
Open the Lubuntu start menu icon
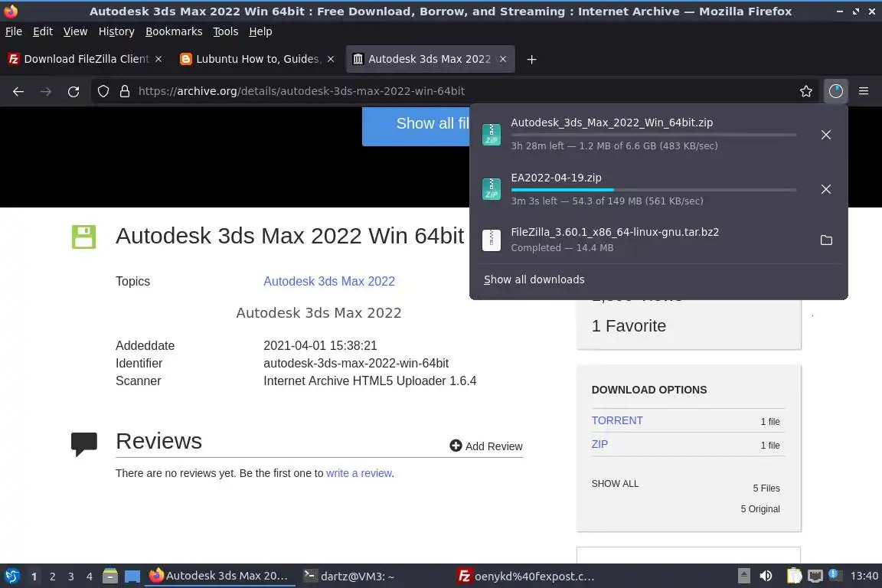pyautogui.click(x=11, y=577)
